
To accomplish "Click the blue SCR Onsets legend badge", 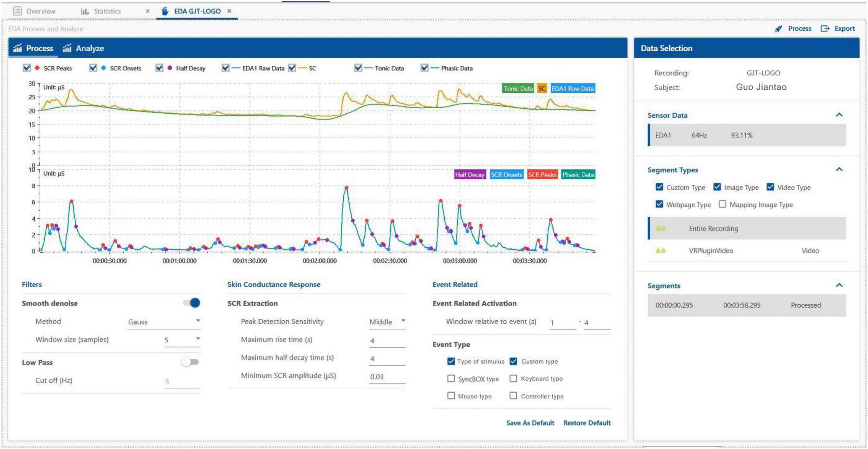I will [506, 174].
